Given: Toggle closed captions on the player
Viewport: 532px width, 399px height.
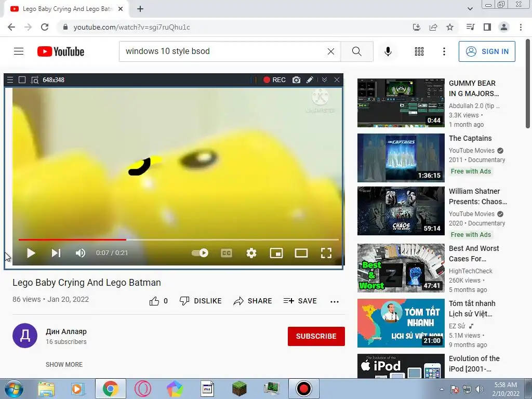Looking at the screenshot, I should pos(227,253).
